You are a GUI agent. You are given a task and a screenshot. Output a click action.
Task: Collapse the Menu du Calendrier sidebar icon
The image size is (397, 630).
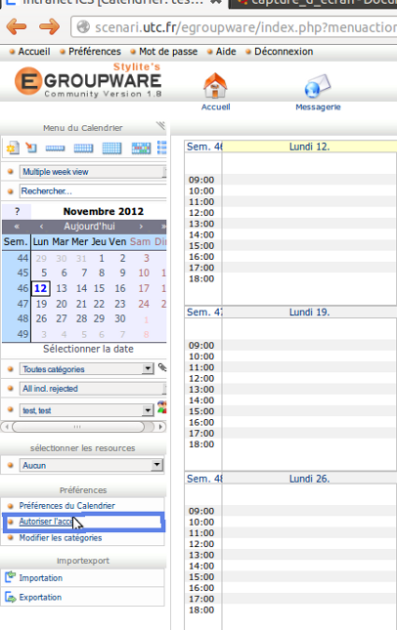[x=161, y=126]
